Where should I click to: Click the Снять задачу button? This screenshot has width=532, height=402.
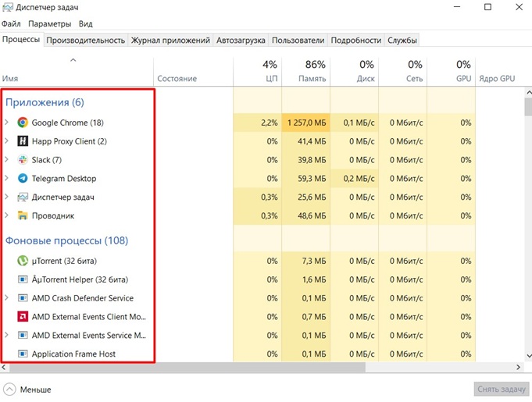pos(502,389)
